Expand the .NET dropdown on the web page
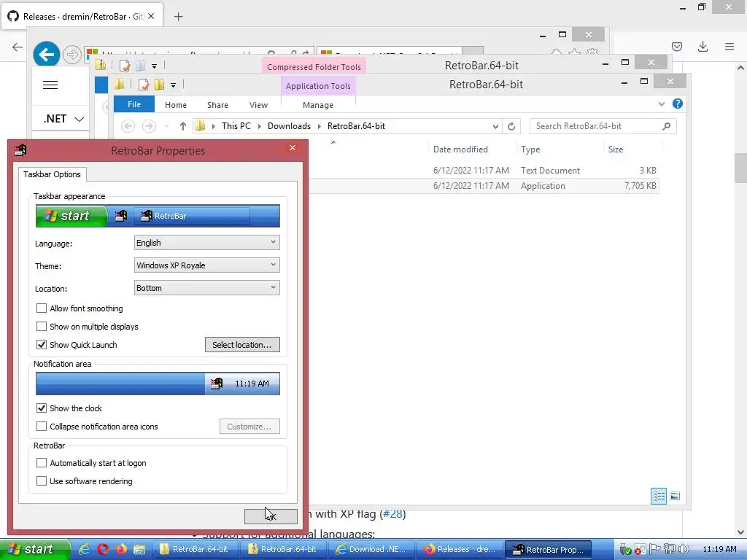The height and width of the screenshot is (560, 747). point(64,119)
